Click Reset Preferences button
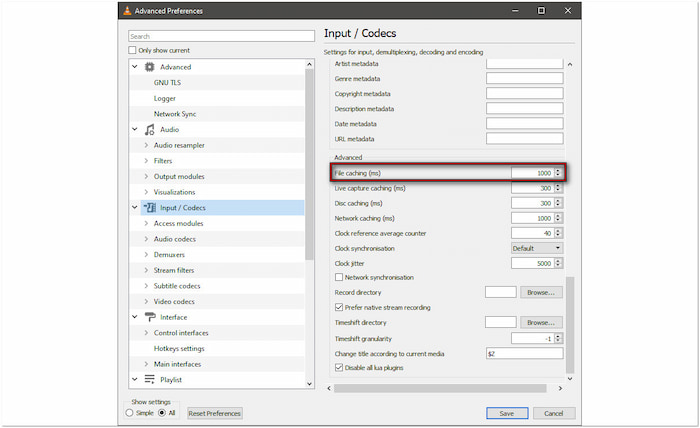The image size is (700, 428). 214,413
